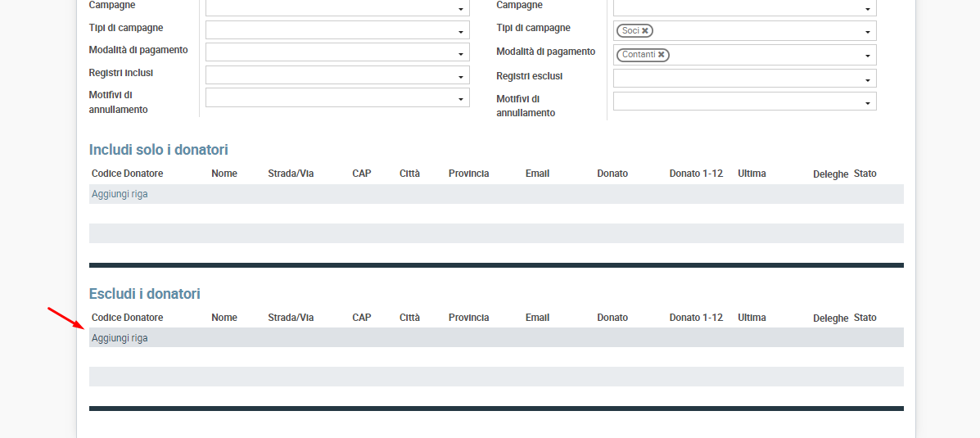The height and width of the screenshot is (438, 980).
Task: Expand Modalità di pagamento dropdown containing Contanti
Action: coord(867,56)
